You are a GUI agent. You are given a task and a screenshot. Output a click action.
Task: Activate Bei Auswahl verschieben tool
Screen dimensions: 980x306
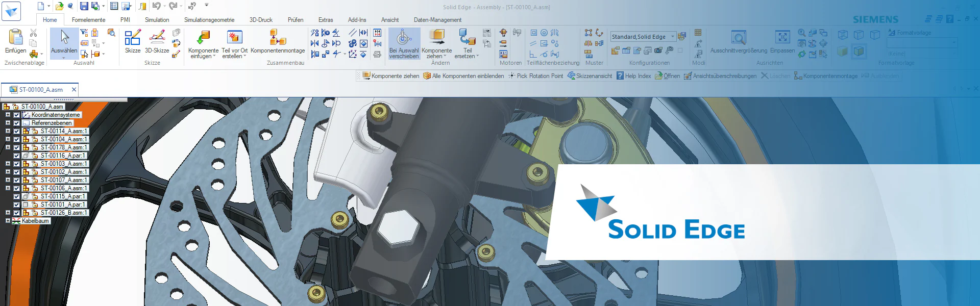point(404,38)
